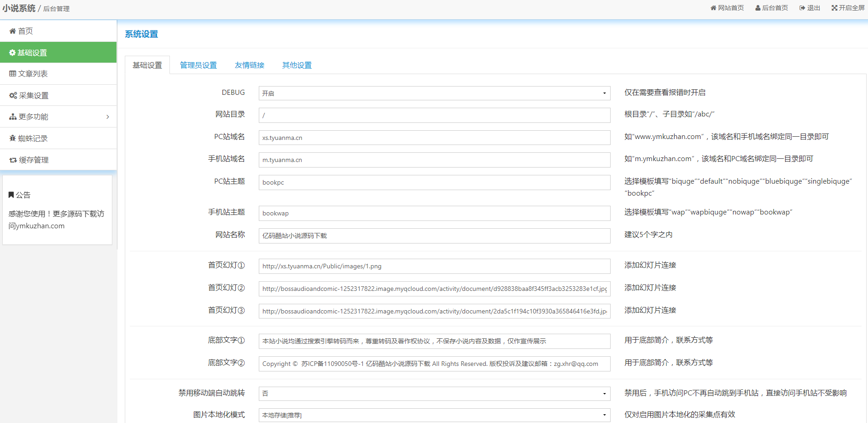Open the 图片本地化模式 dropdown

tap(434, 415)
